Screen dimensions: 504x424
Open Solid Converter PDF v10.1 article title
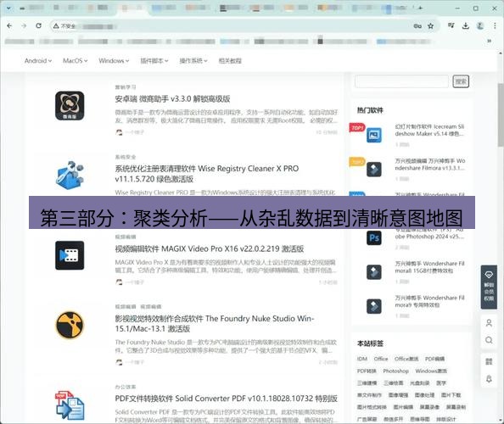(227, 399)
